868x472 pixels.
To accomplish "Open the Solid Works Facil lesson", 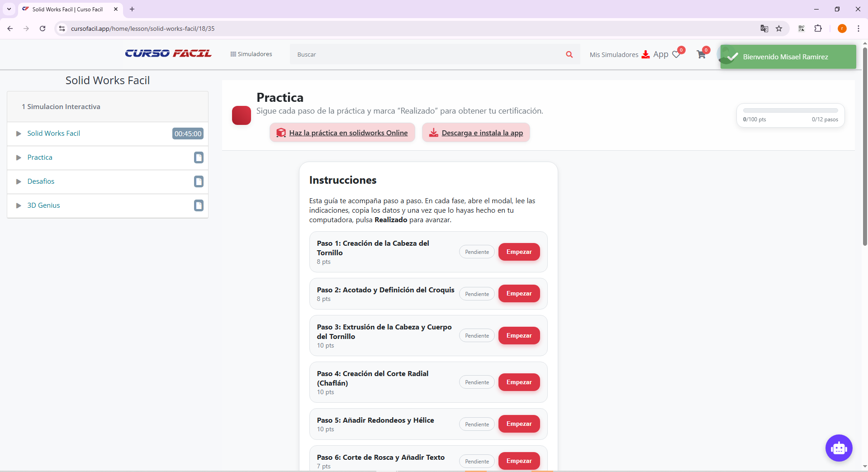I will pyautogui.click(x=53, y=133).
